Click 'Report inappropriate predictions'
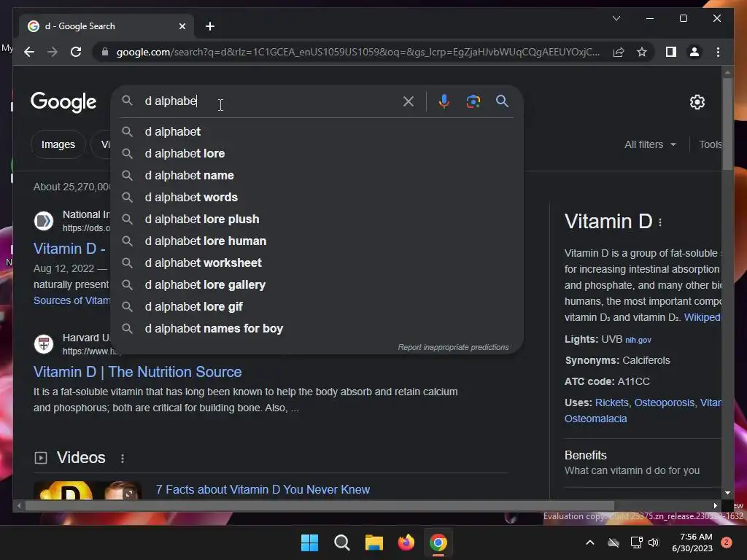Screen dimensions: 747x560 (453, 347)
